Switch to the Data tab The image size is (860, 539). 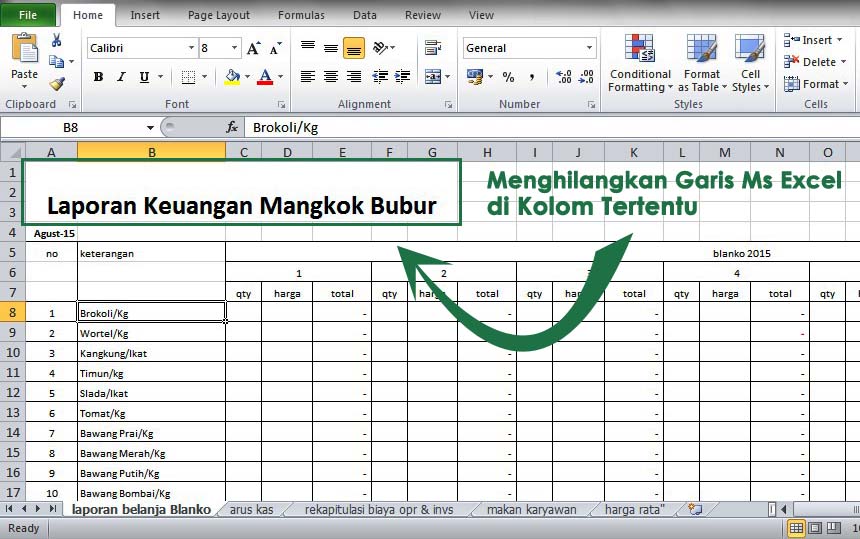[365, 15]
